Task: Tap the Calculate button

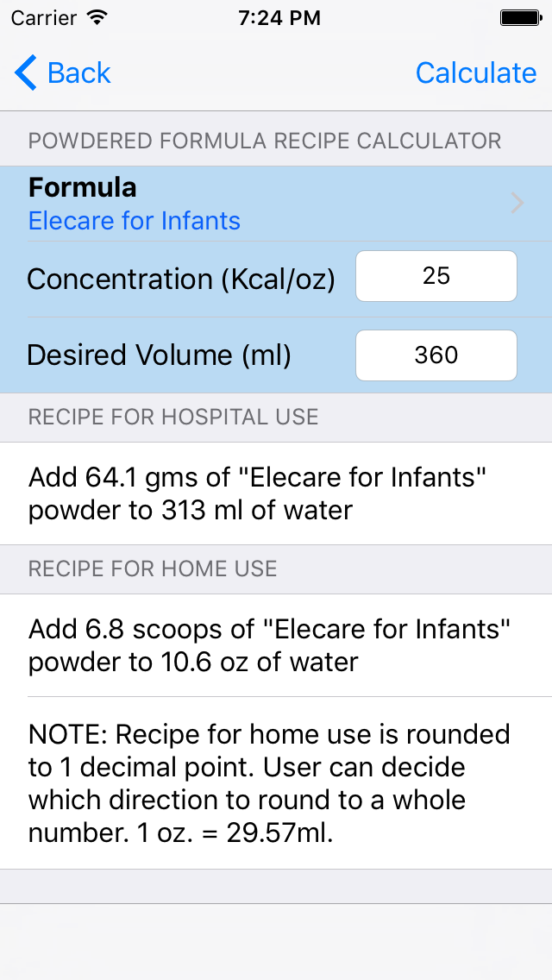Action: click(476, 73)
